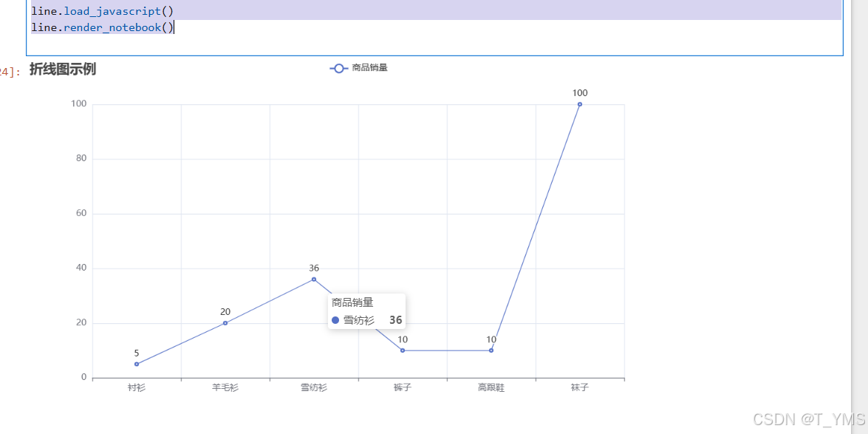Viewport: 868px width, 434px height.
Task: Click the legend circle marker icon
Action: (338, 67)
